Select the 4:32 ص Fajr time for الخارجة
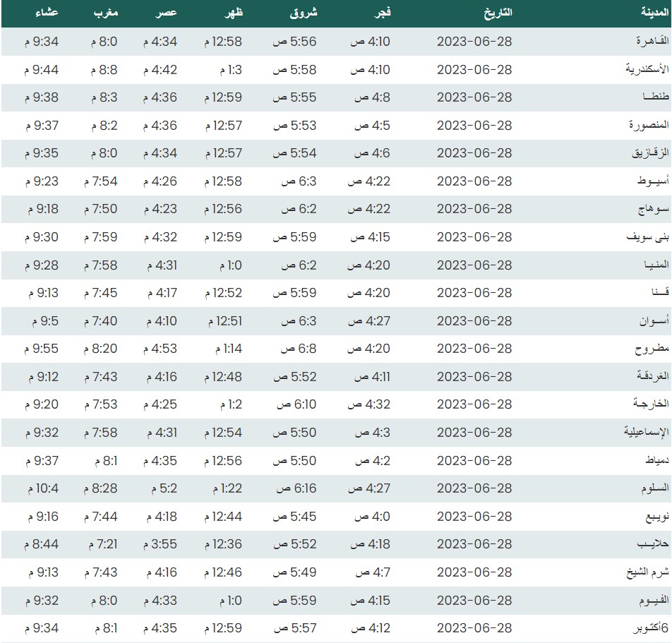672x643 pixels. pyautogui.click(x=371, y=404)
